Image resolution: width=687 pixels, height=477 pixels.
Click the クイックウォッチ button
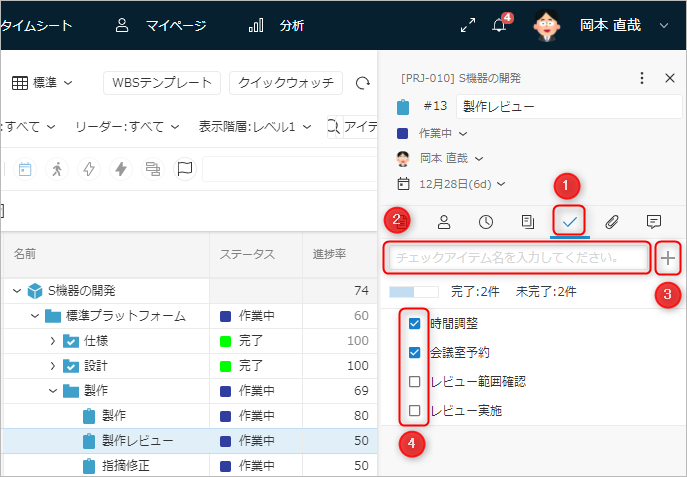tap(286, 82)
